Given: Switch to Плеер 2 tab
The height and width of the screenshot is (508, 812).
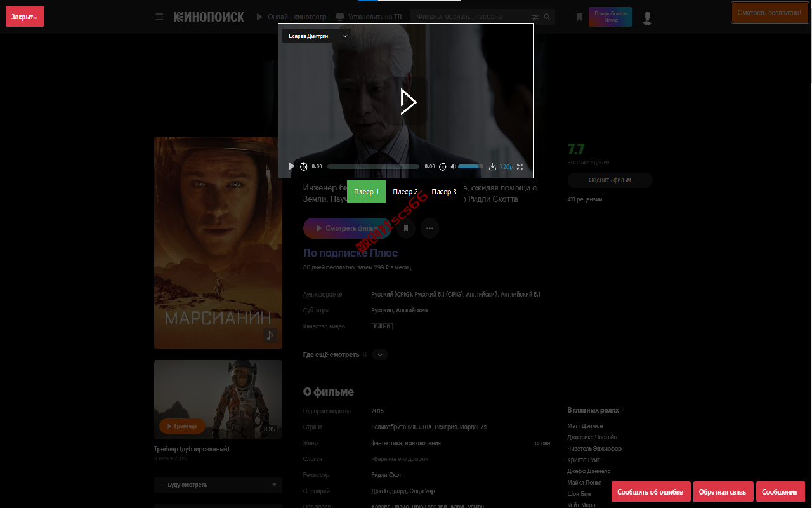Looking at the screenshot, I should [405, 192].
